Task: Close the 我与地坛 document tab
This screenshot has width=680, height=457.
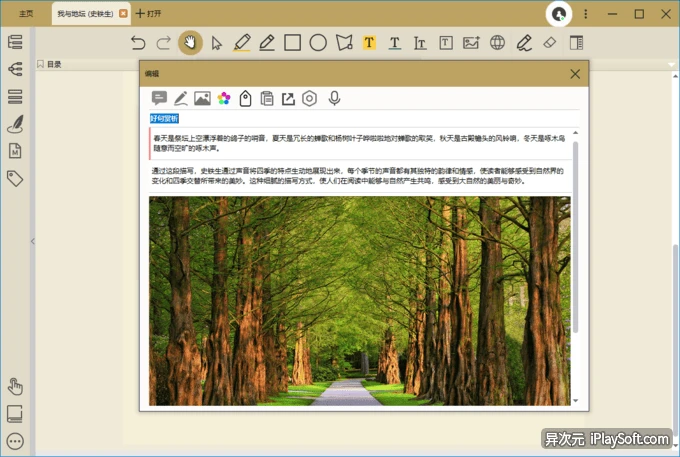Action: [x=123, y=13]
